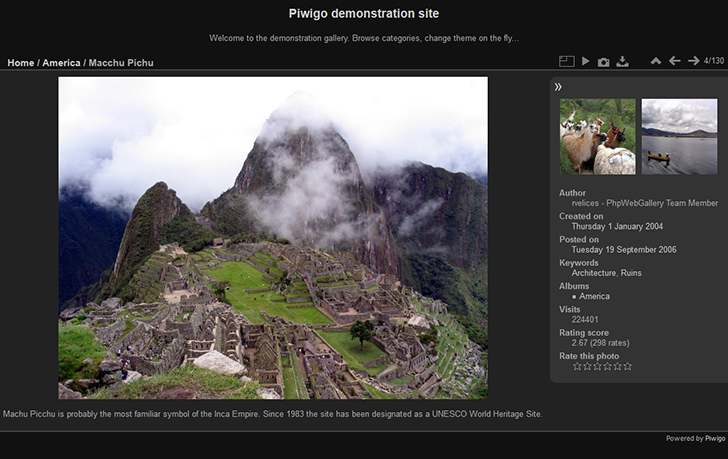Go to Home breadcrumb

pyautogui.click(x=20, y=63)
